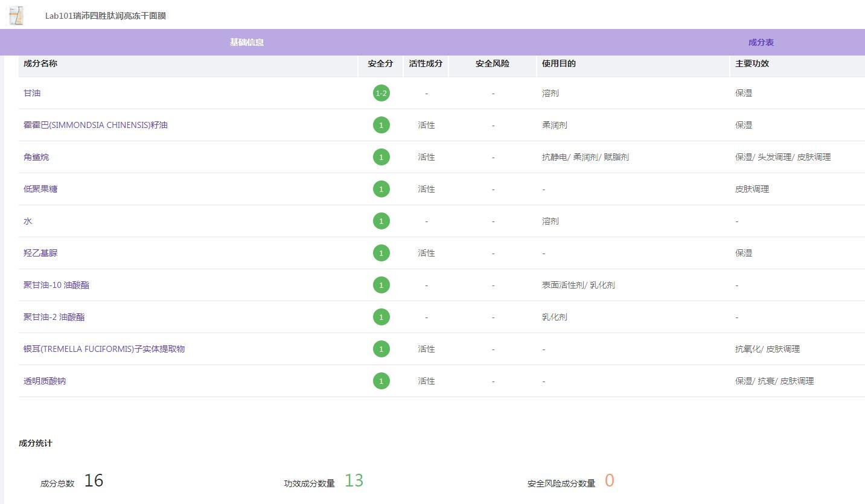Open the 角鲨烷 ingredient link
The height and width of the screenshot is (504, 865).
(x=36, y=157)
